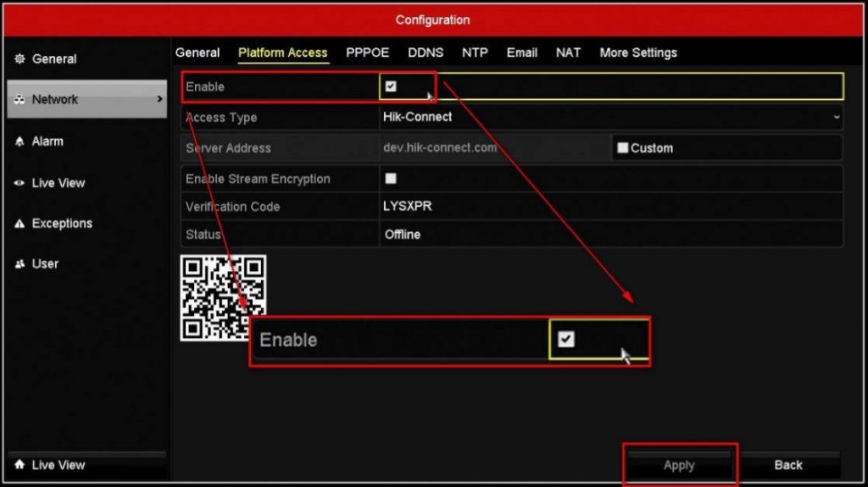Switch to the NTP tab
Screen dimensions: 868x487
tap(475, 53)
